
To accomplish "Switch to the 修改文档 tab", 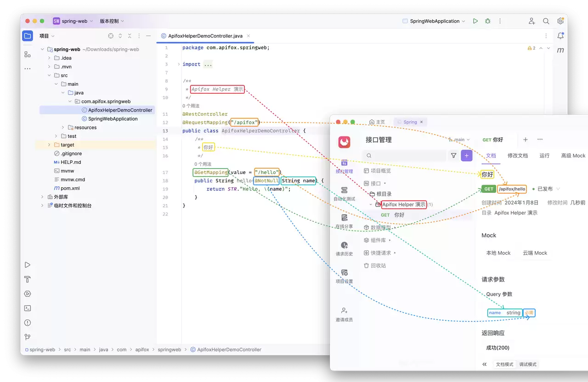I will coord(518,156).
